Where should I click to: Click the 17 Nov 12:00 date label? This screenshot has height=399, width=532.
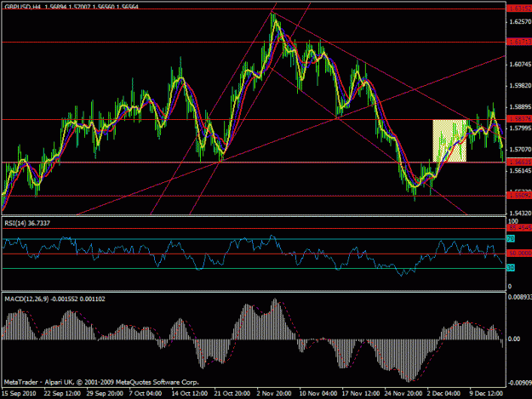[361, 394]
